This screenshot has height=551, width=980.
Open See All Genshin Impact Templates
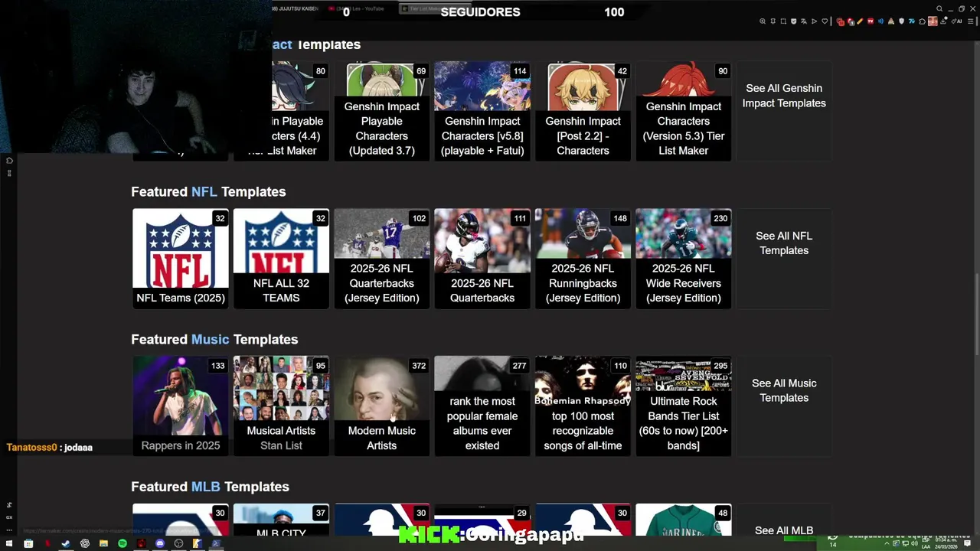784,96
